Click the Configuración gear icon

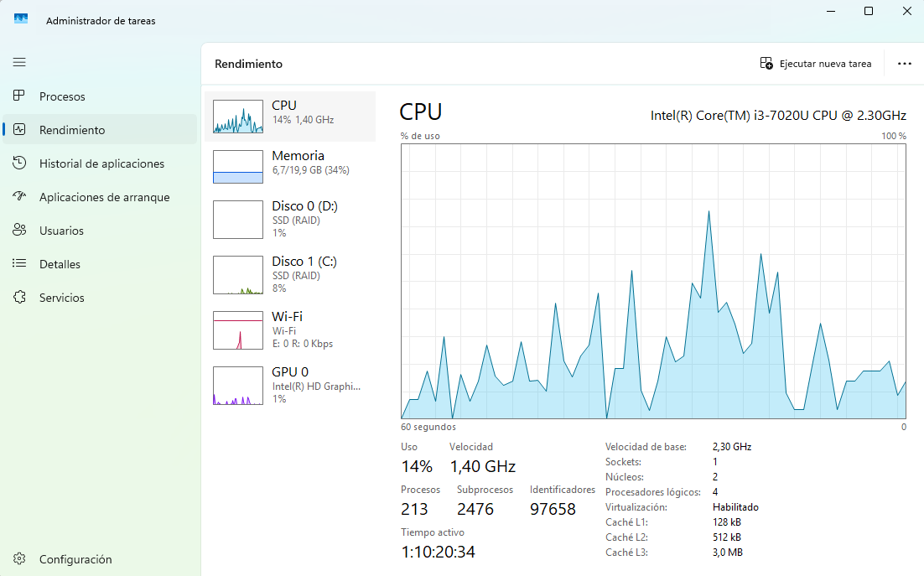tap(19, 558)
